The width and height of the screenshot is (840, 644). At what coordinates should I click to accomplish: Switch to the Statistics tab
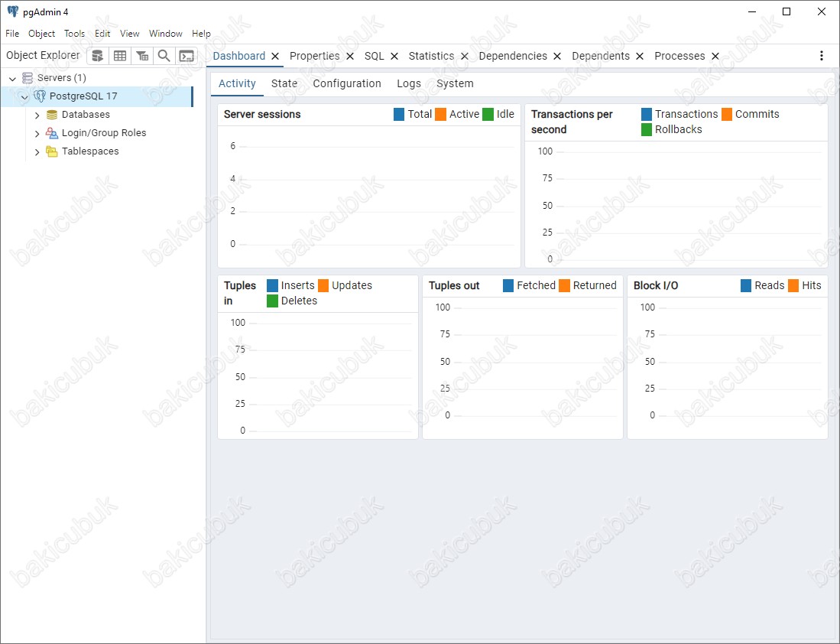pyautogui.click(x=431, y=56)
